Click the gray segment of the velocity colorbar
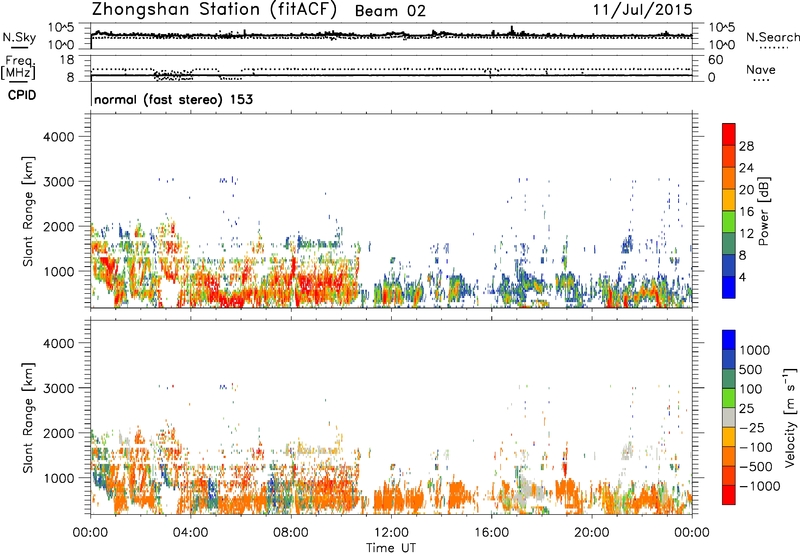Image resolution: width=800 pixels, height=554 pixels. point(729,417)
